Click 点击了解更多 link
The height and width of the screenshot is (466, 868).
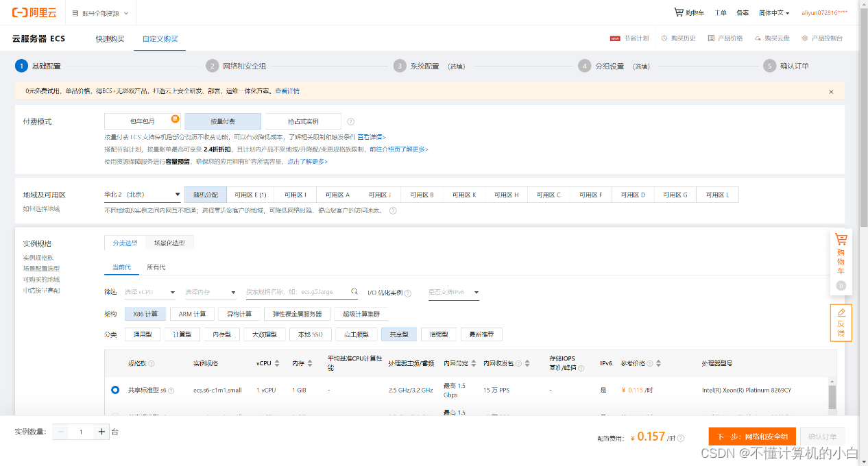(x=307, y=162)
